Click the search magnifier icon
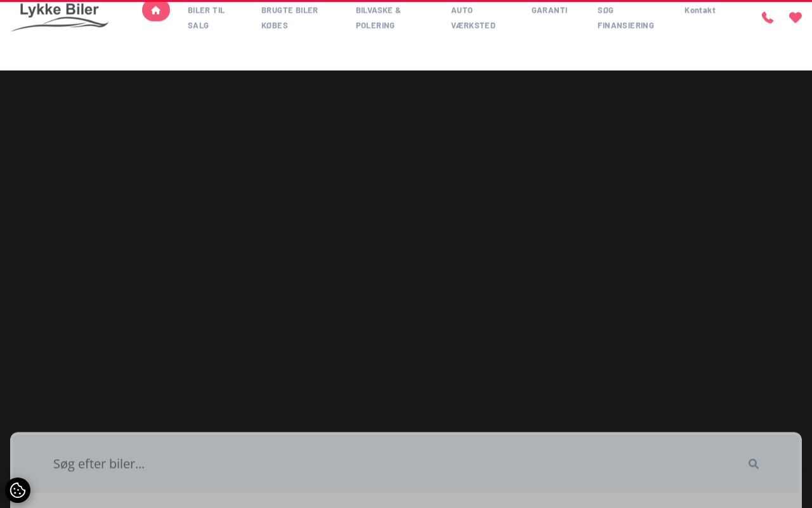 754,464
